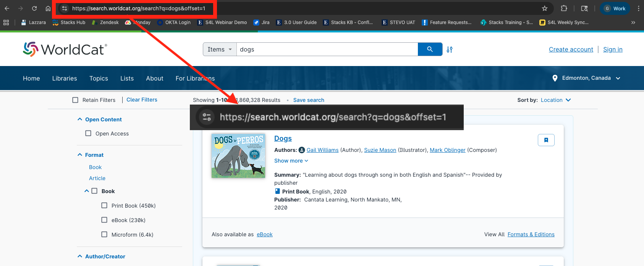Click the search box containing dogs
The width and height of the screenshot is (644, 266).
pyautogui.click(x=327, y=49)
